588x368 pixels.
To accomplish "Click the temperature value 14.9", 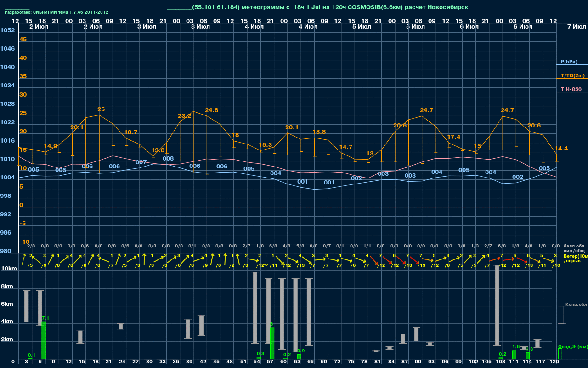I will pos(51,146).
